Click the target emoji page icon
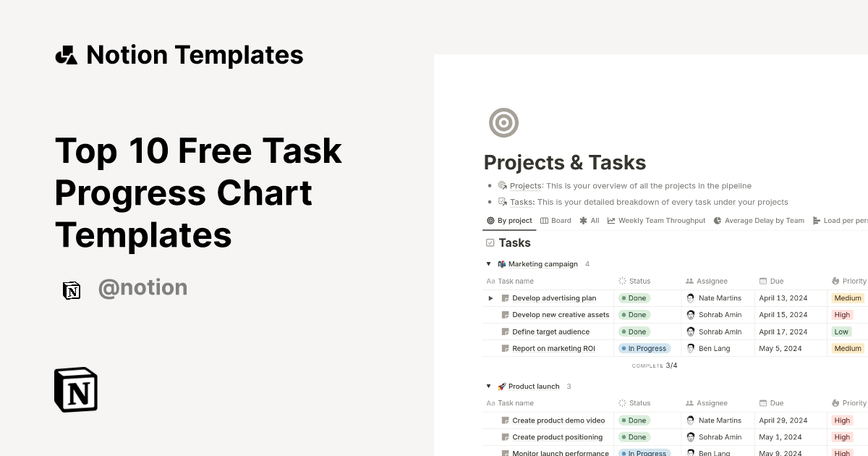This screenshot has width=868, height=456. click(x=503, y=122)
